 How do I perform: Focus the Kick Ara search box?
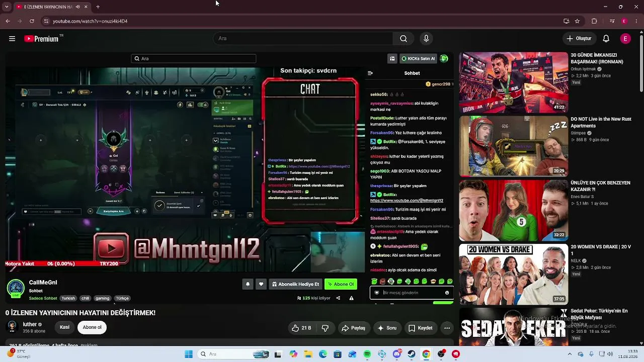coord(194,59)
